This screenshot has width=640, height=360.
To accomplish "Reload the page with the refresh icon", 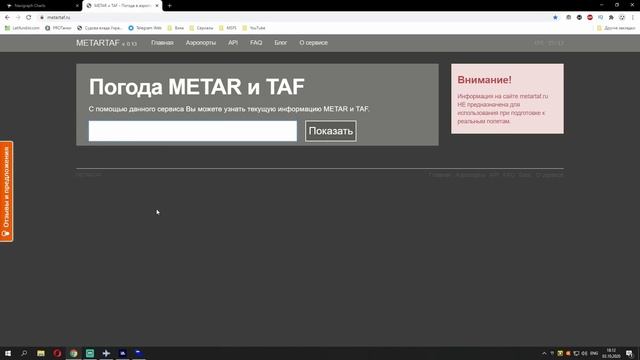I will click(29, 18).
